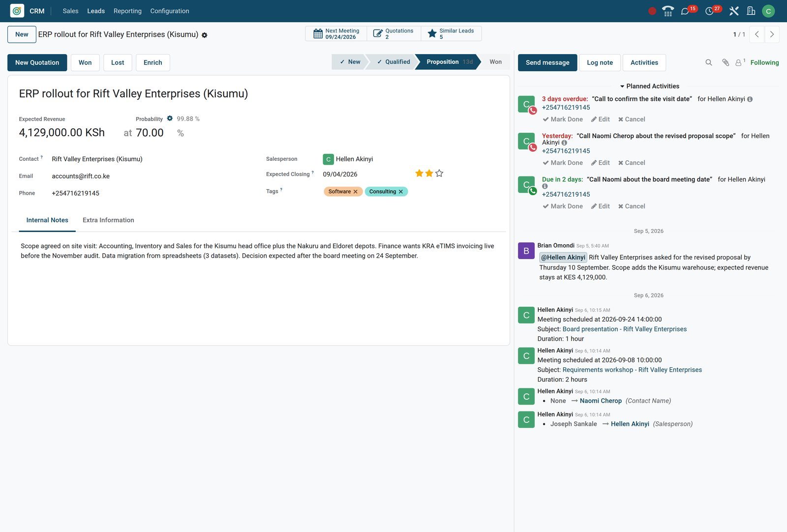The image size is (787, 532).
Task: Click the red recording indicator dot
Action: click(652, 11)
